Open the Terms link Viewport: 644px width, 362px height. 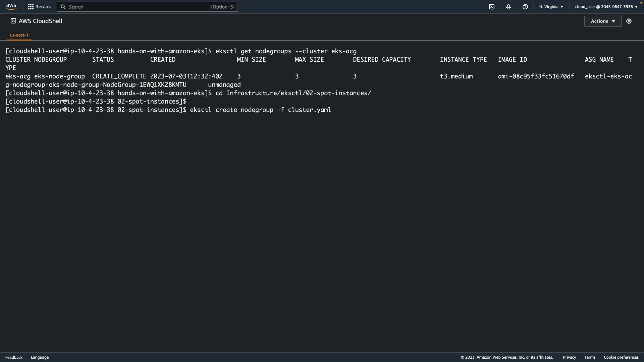point(590,357)
